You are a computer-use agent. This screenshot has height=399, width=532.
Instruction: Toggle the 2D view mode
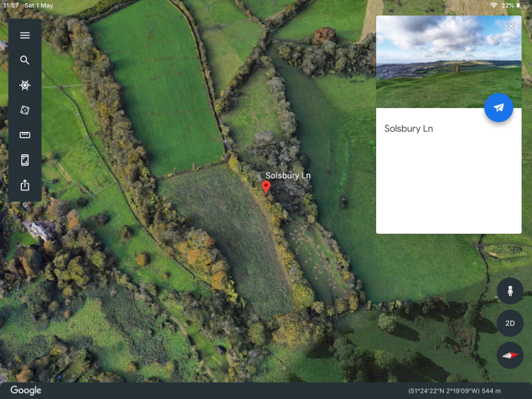point(510,323)
